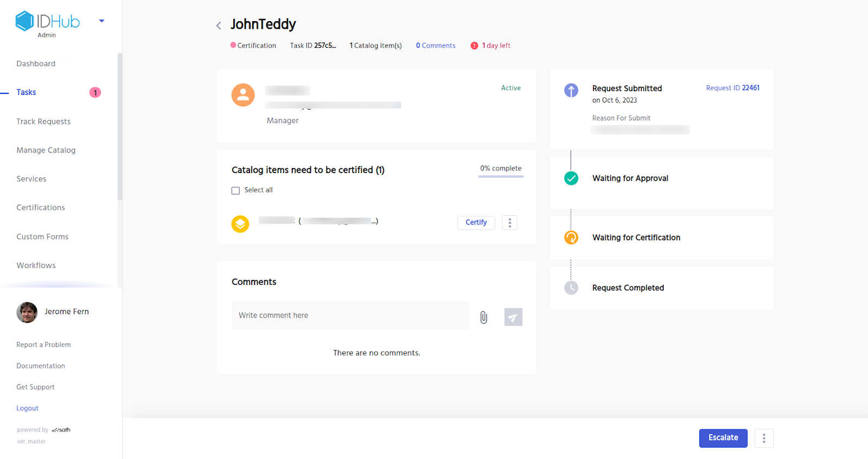
Task: Open Track Requests in the sidebar
Action: (43, 122)
